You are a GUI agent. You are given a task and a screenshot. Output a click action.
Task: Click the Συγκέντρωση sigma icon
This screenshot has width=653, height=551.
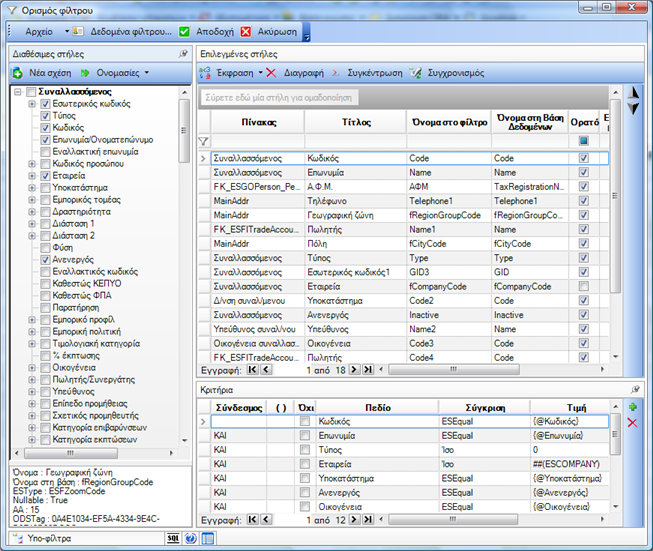point(335,73)
